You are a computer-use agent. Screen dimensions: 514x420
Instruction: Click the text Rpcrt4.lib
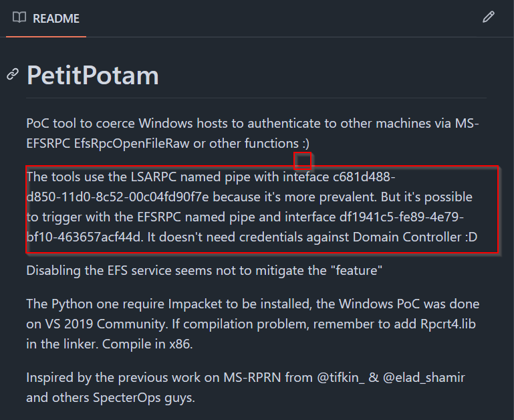pyautogui.click(x=448, y=324)
